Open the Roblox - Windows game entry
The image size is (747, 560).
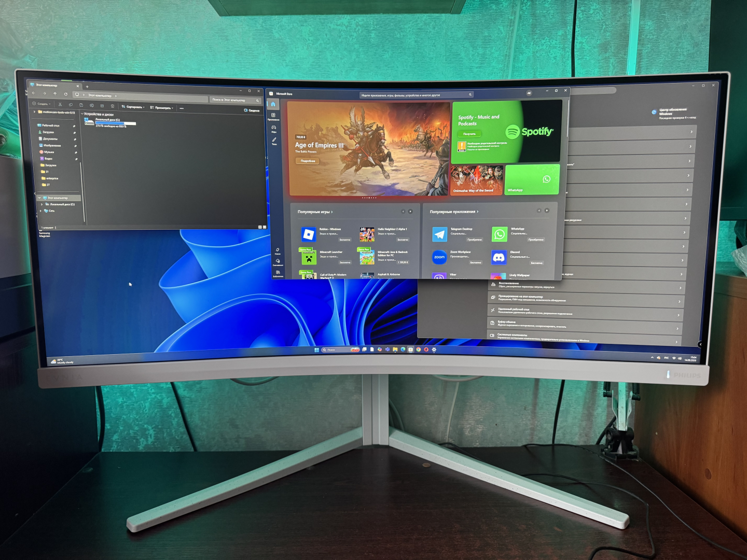327,234
